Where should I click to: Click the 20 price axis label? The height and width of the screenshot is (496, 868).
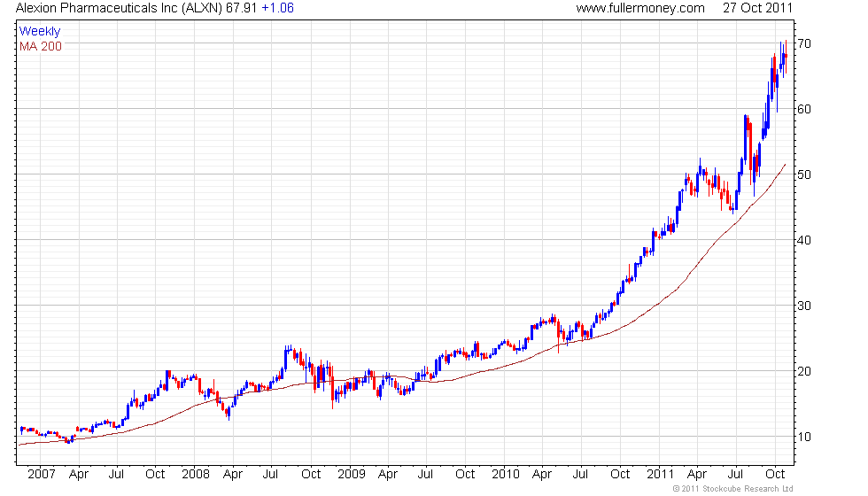pyautogui.click(x=804, y=371)
